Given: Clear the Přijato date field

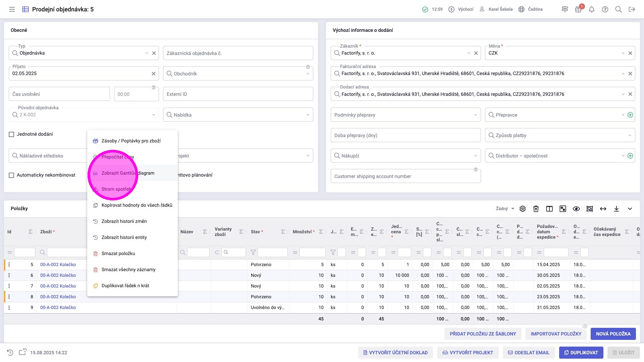Looking at the screenshot, I should pyautogui.click(x=153, y=74).
